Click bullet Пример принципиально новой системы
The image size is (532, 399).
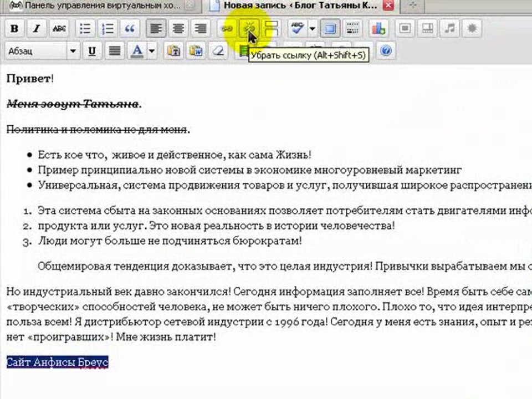pyautogui.click(x=250, y=170)
